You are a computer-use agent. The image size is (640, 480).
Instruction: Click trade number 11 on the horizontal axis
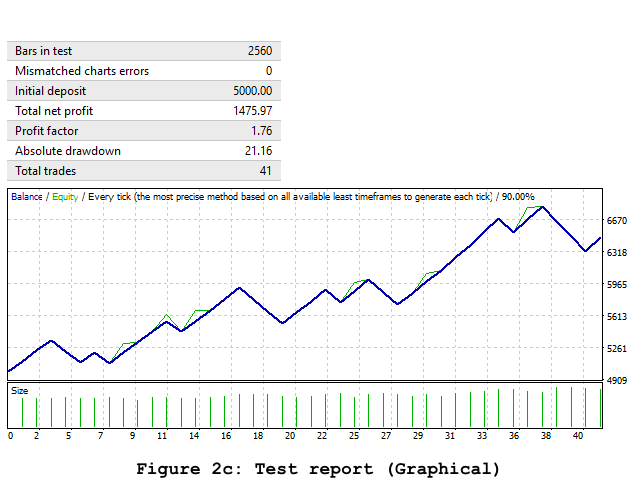point(163,436)
